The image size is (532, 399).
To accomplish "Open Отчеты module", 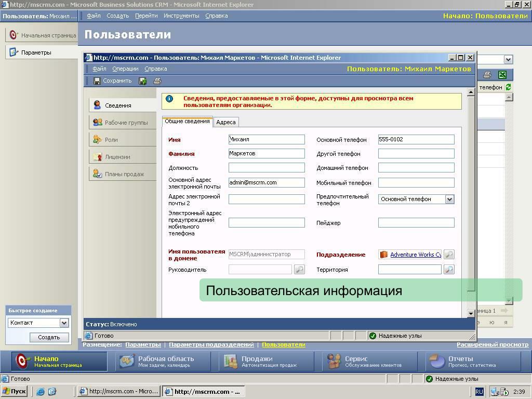I will coord(473,362).
